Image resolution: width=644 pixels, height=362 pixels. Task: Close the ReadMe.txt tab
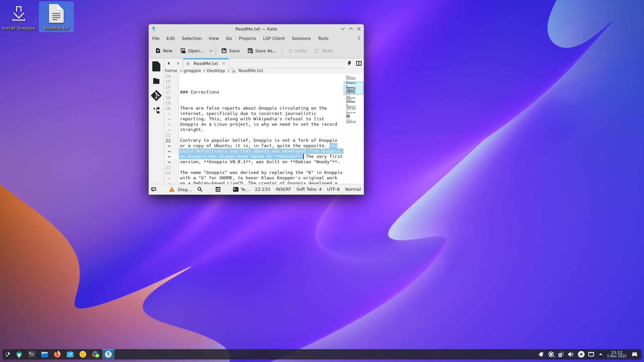pos(224,63)
